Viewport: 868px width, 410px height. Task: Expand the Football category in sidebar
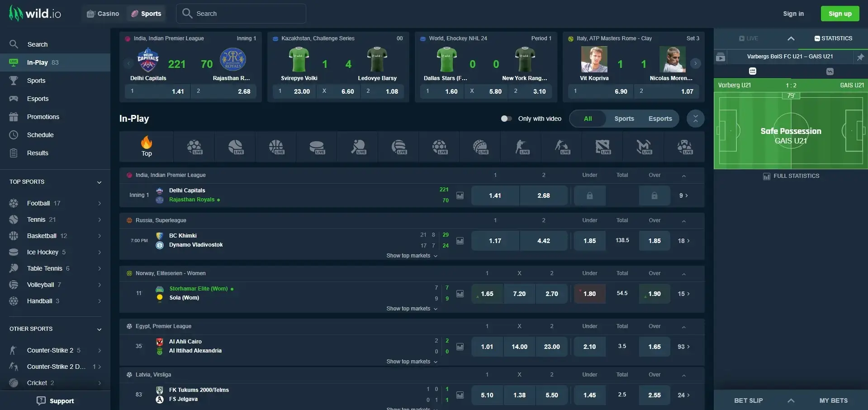[99, 204]
